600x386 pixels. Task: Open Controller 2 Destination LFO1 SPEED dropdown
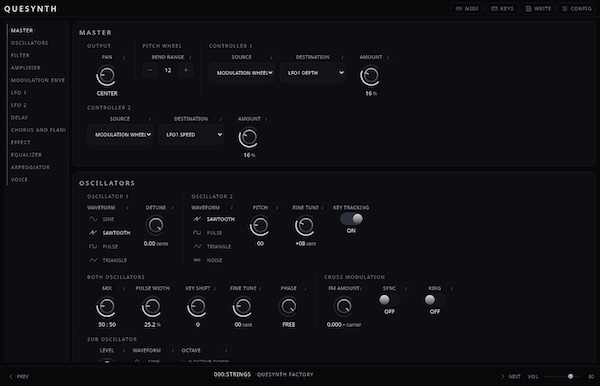pyautogui.click(x=191, y=135)
